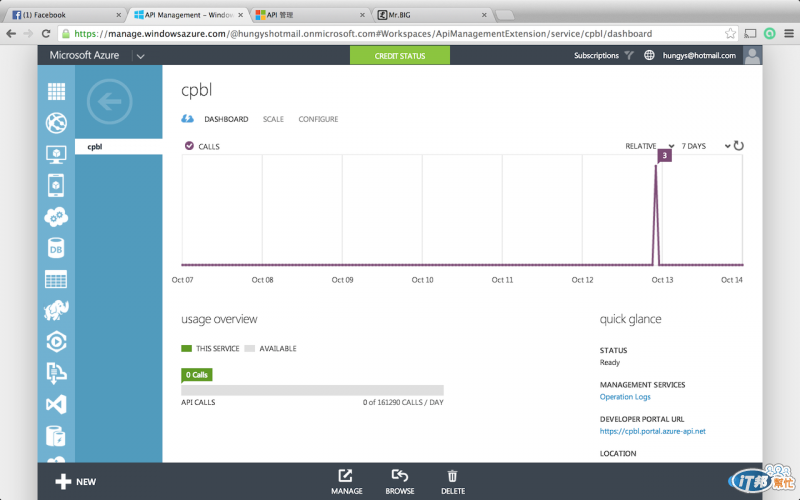The image size is (800, 500).
Task: Open Cloud Services gear-cloud icon in sidebar
Action: tap(56, 217)
